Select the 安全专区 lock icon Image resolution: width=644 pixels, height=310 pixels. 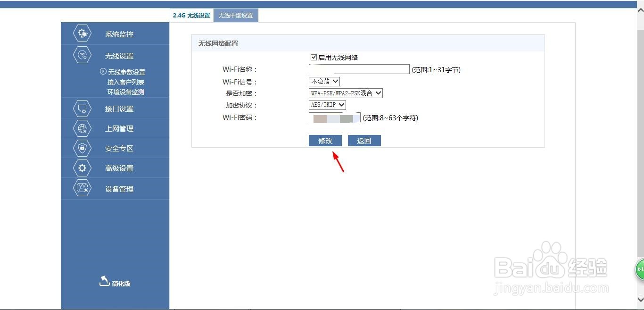(x=82, y=148)
